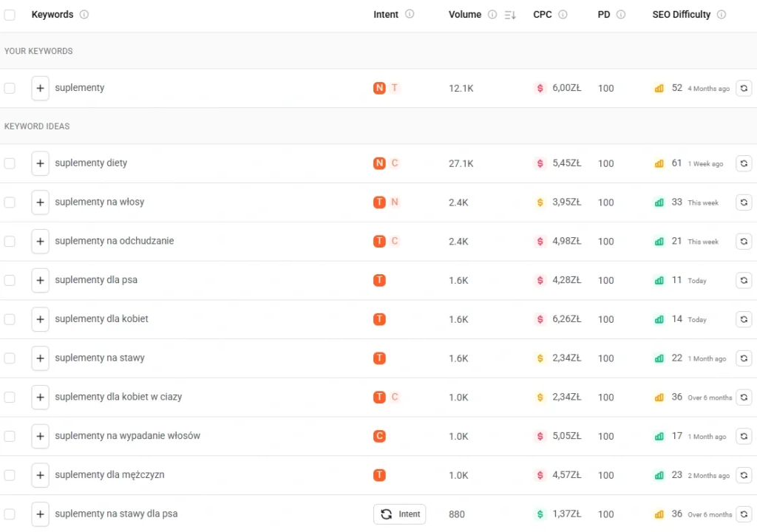Open the suplementy na wypadanie włosów keyword

point(127,436)
